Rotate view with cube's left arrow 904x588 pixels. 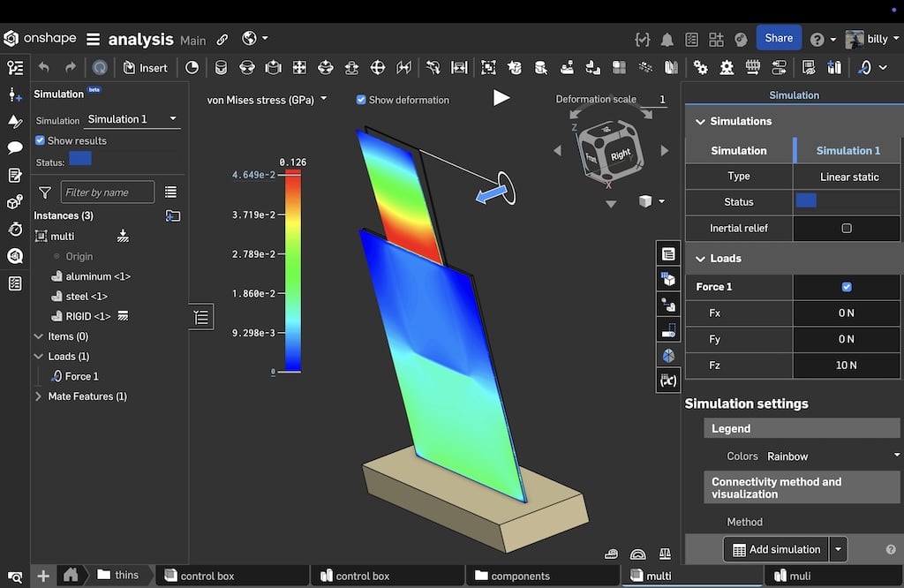click(x=557, y=151)
